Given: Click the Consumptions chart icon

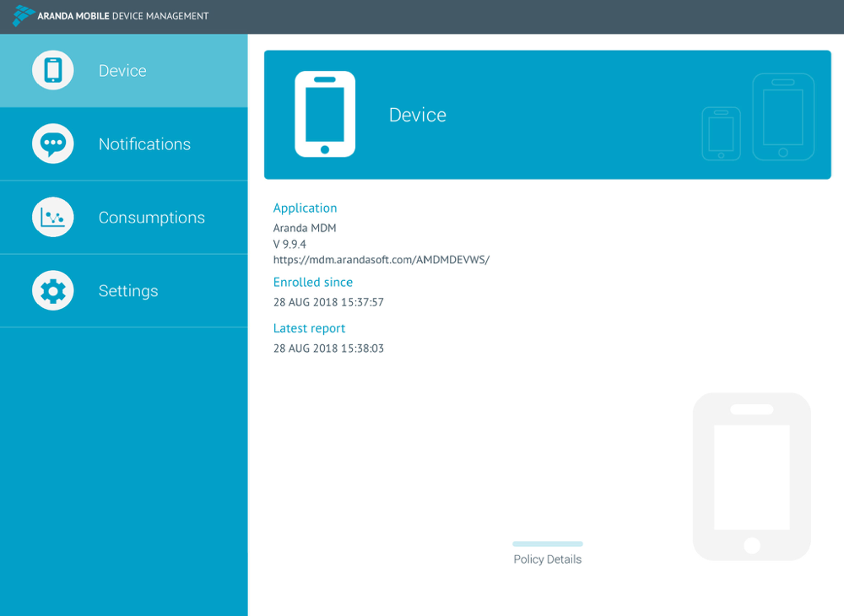Looking at the screenshot, I should [x=52, y=218].
